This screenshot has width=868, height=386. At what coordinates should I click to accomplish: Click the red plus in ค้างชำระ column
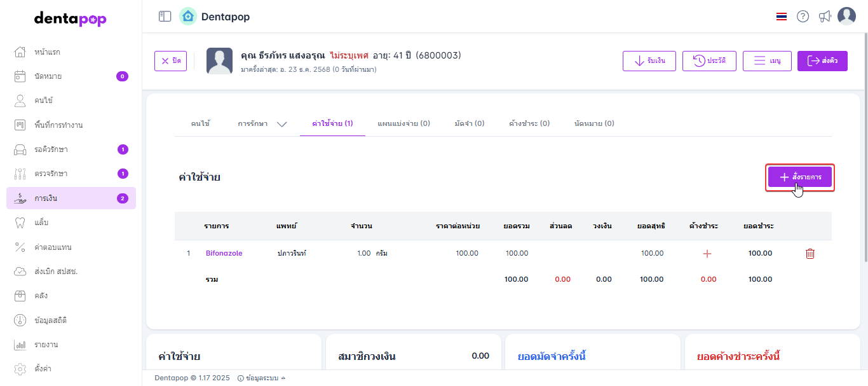click(707, 254)
